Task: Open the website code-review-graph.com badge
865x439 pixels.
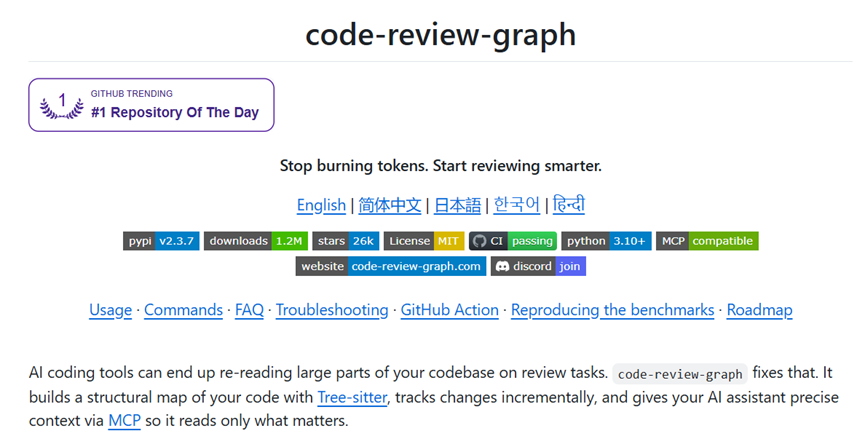Action: point(391,266)
